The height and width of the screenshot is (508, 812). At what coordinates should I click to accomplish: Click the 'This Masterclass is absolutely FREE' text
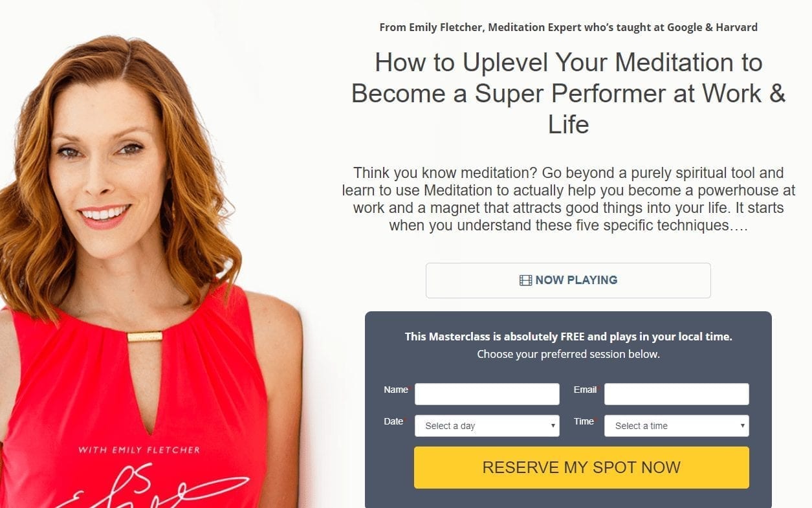[568, 337]
